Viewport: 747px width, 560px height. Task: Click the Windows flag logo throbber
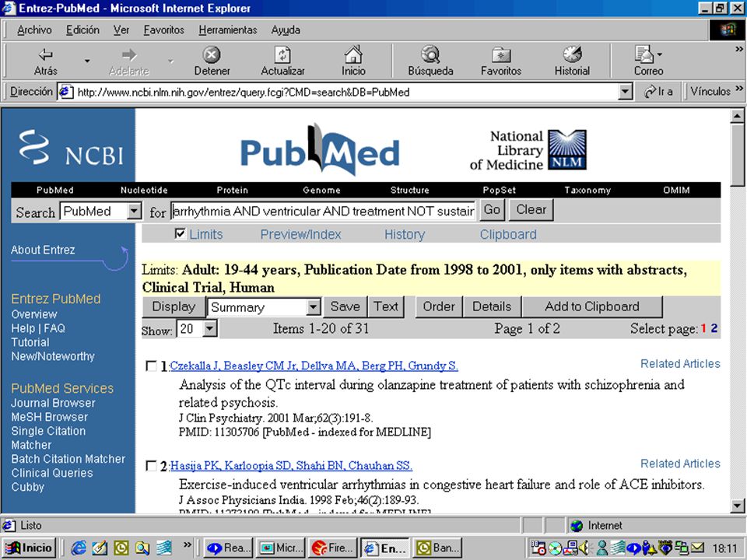click(x=727, y=30)
